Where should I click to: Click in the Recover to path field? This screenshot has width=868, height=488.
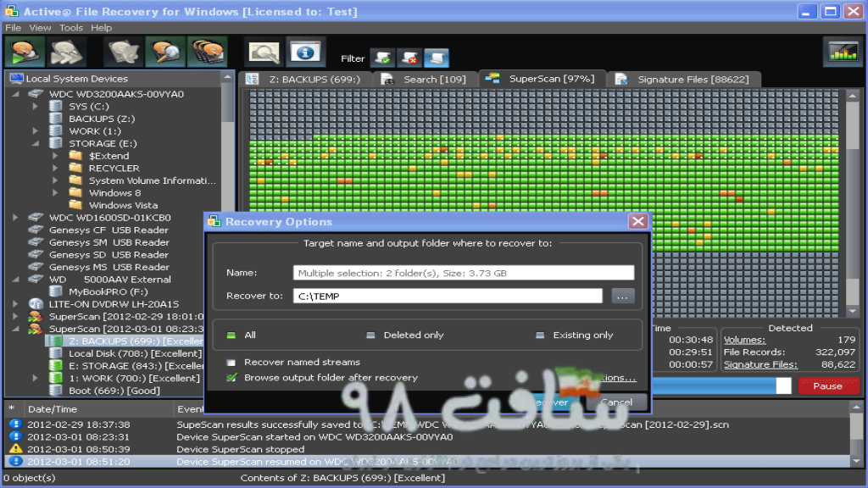(448, 296)
